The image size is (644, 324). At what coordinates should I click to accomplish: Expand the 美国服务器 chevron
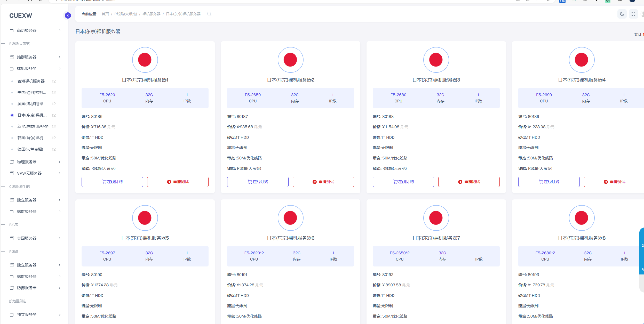tap(60, 238)
